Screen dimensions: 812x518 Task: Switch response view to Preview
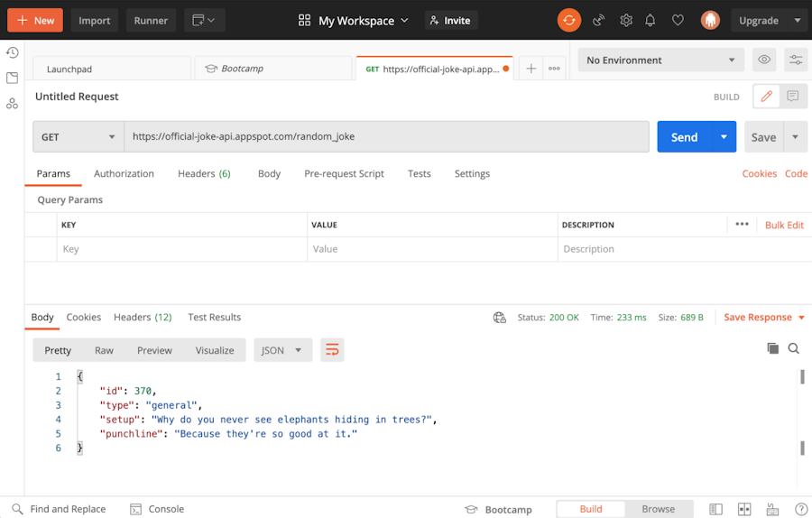[154, 350]
